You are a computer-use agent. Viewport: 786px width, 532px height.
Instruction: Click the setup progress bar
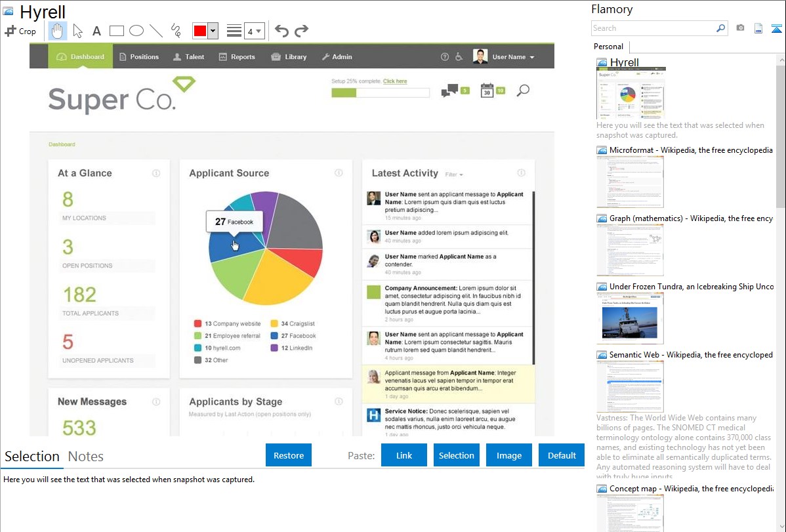coord(381,92)
